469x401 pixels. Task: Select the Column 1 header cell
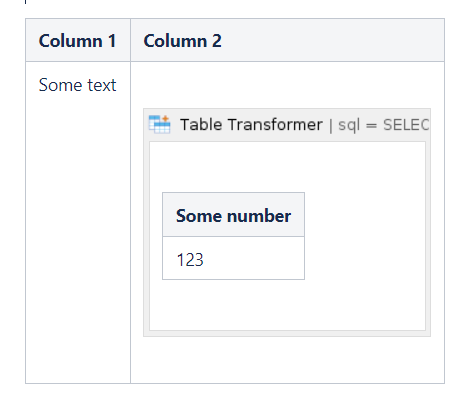[x=78, y=40]
